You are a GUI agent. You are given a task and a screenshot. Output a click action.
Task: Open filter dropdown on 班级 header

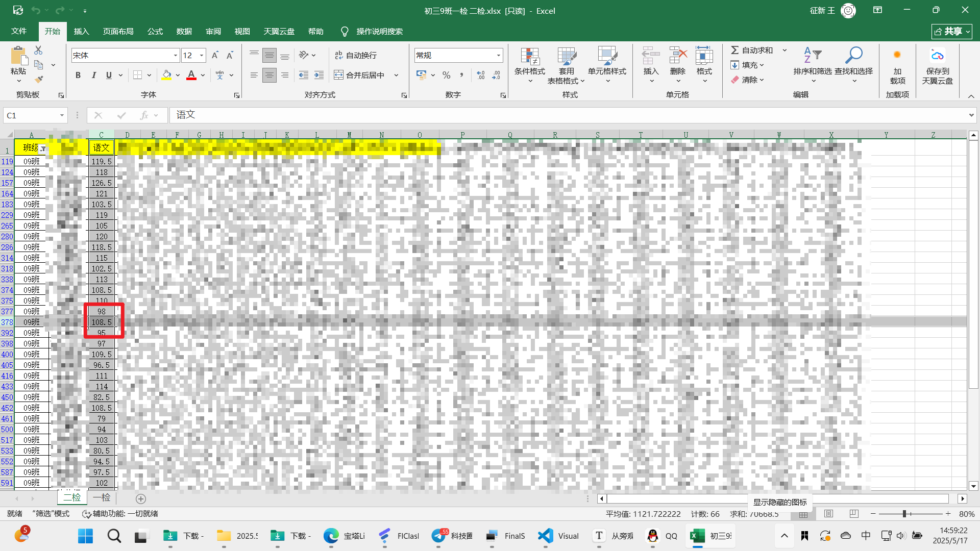[x=43, y=148]
